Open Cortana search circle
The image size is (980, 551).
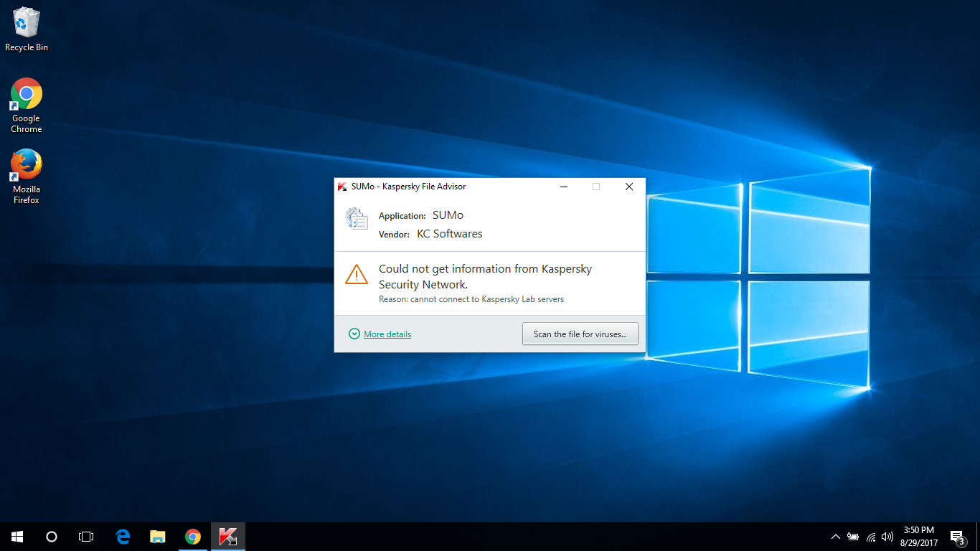click(52, 537)
